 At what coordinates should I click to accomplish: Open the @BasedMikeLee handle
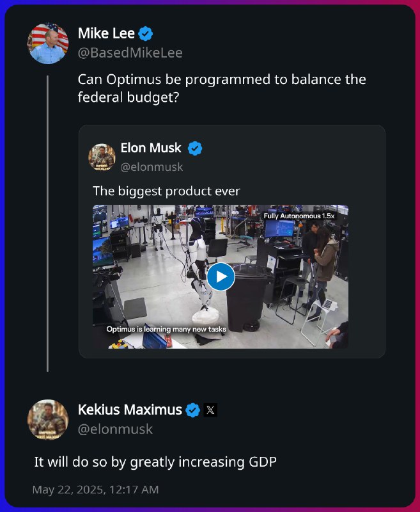click(x=130, y=53)
